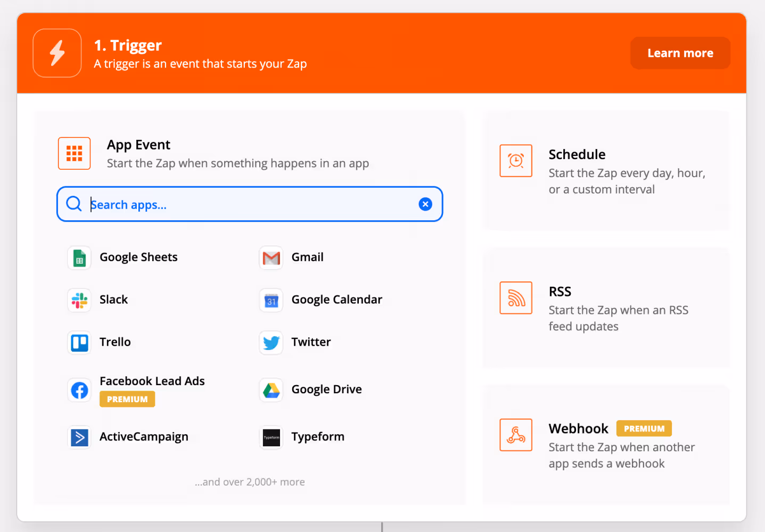Image resolution: width=765 pixels, height=532 pixels.
Task: Click the ActiveCampaign arrow icon
Action: [x=79, y=437]
